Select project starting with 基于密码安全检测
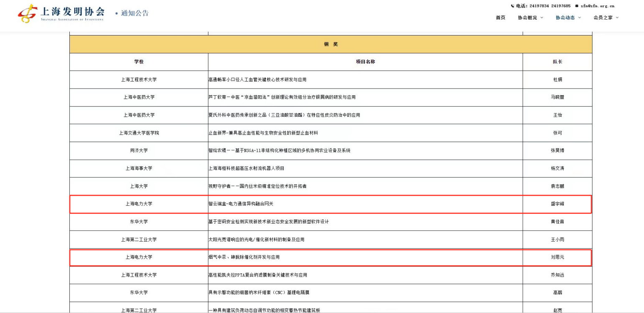The image size is (644, 313). pos(269,221)
